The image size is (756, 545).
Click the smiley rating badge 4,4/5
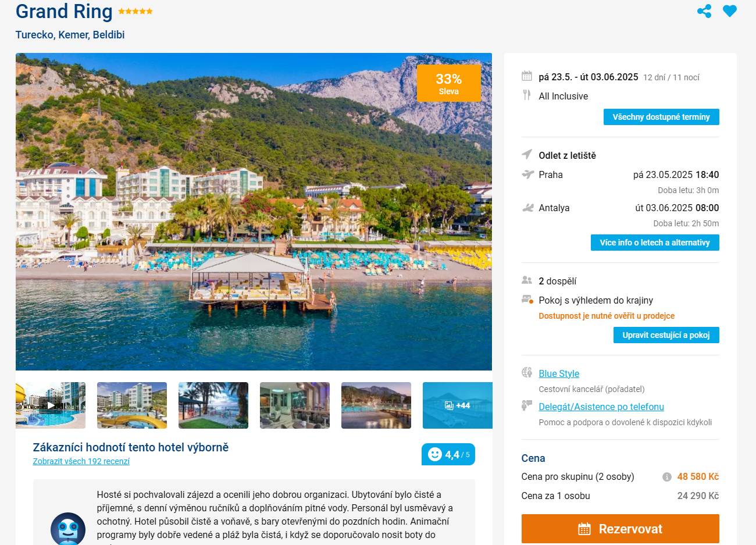448,454
